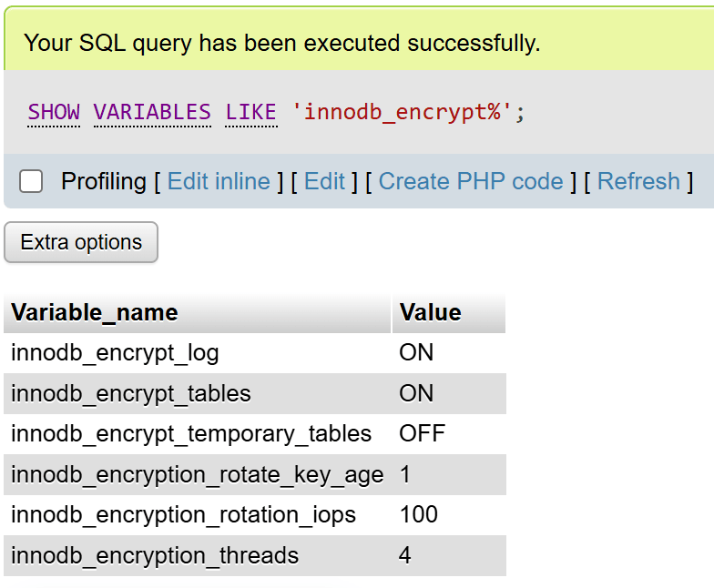Click the Edit inline link

[x=219, y=181]
